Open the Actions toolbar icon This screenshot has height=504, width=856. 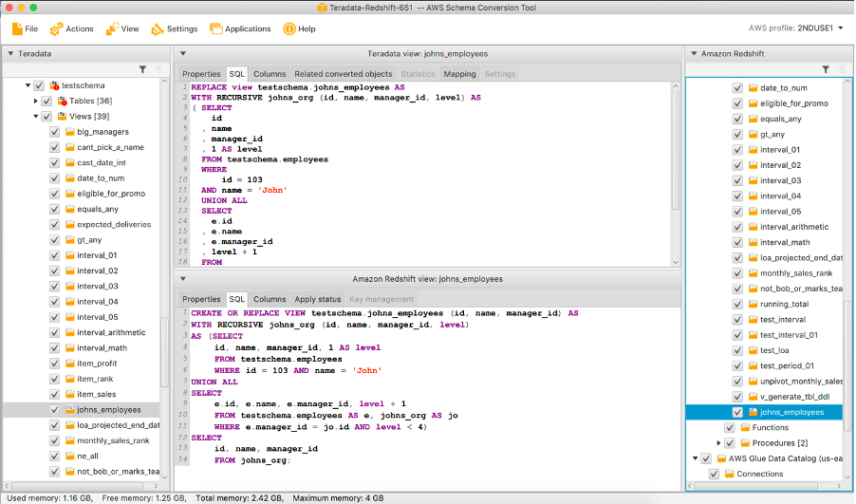57,28
